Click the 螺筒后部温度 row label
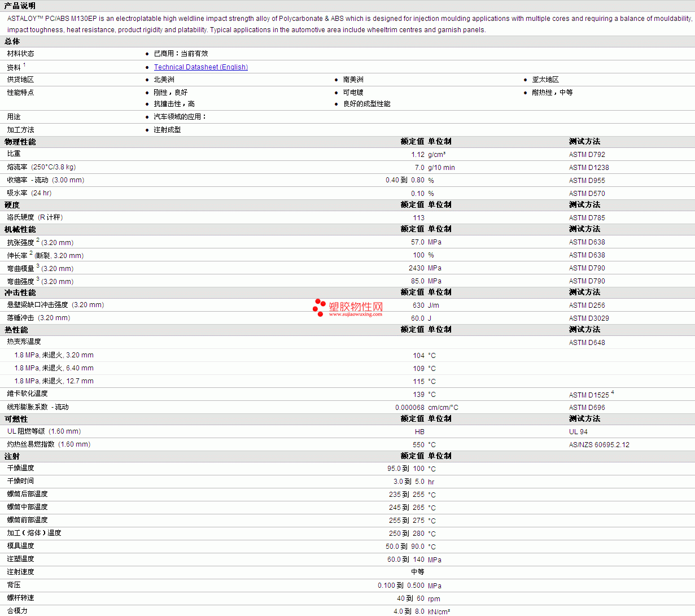 click(27, 494)
